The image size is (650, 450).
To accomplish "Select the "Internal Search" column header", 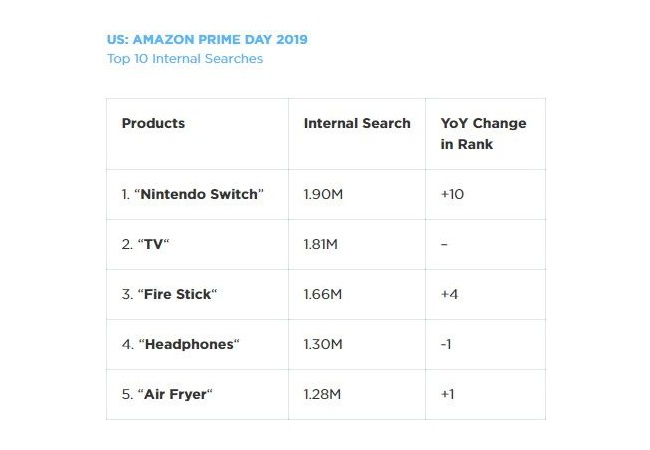I will (357, 124).
